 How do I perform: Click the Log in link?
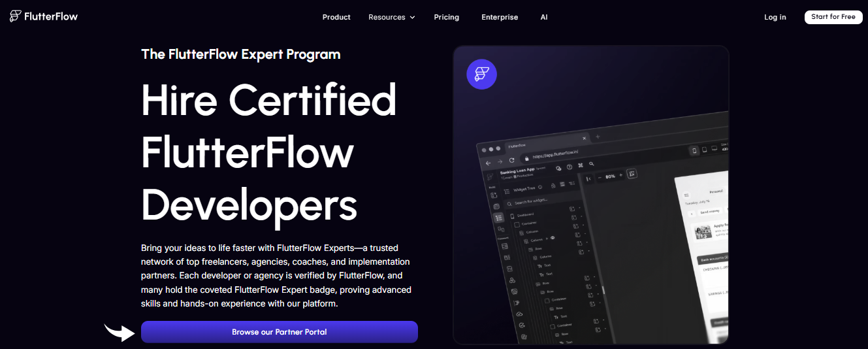775,17
